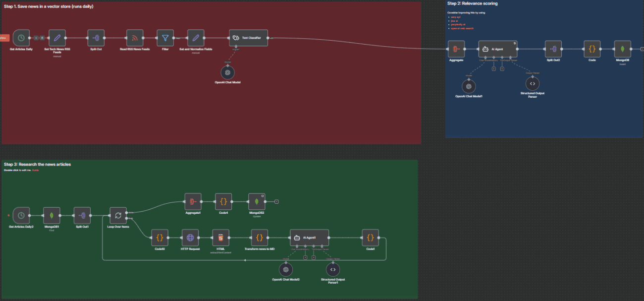Open the perplexity ai link
644x301 pixels.
coord(458,25)
